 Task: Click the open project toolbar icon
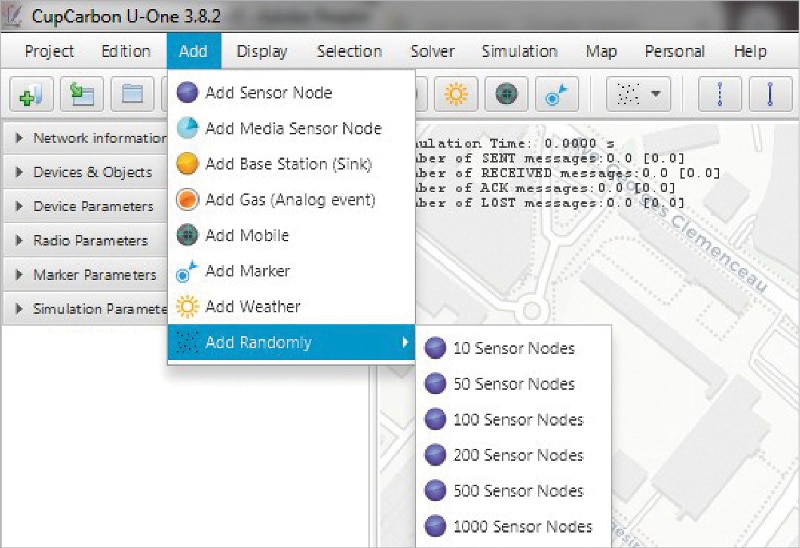click(81, 95)
